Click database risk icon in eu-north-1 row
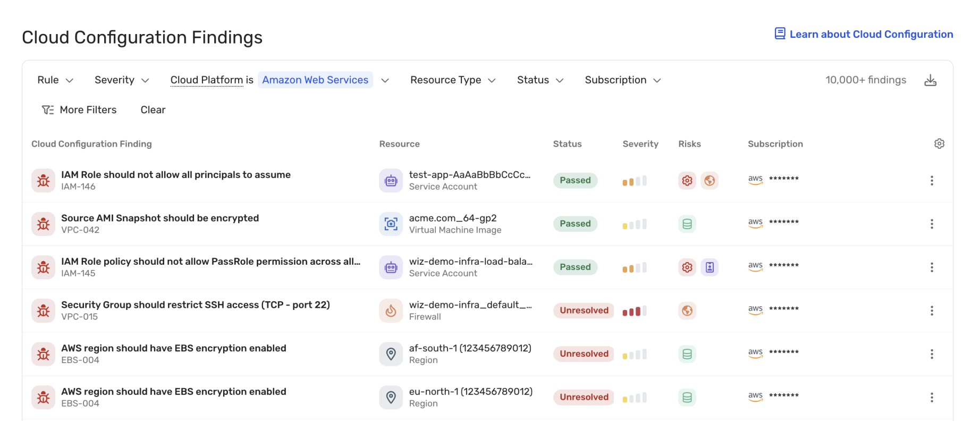 pos(687,397)
